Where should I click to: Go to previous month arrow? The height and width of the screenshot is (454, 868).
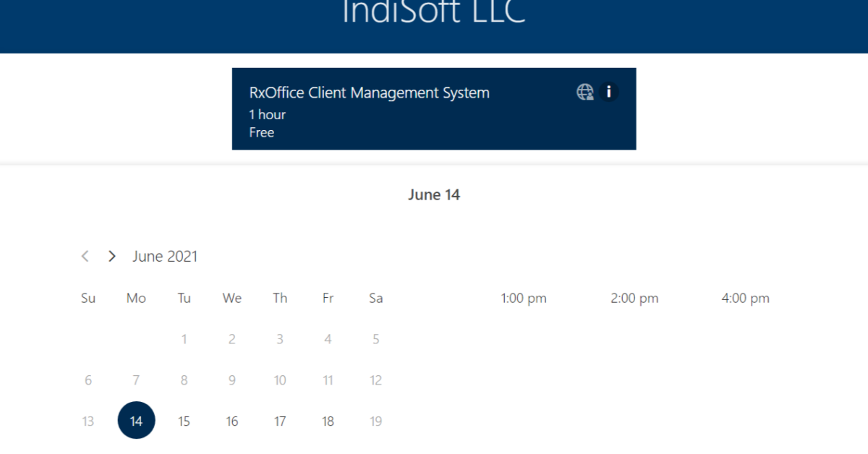click(85, 256)
